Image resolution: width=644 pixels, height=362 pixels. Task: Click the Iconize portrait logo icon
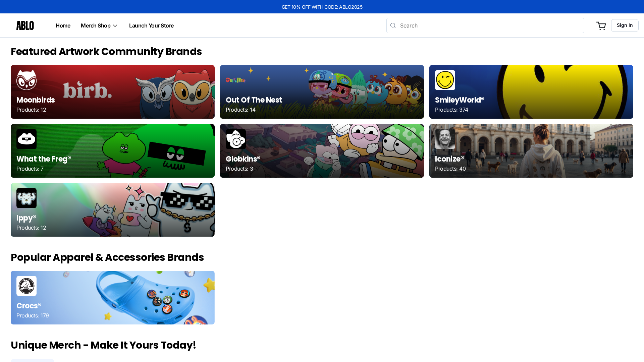pyautogui.click(x=445, y=139)
